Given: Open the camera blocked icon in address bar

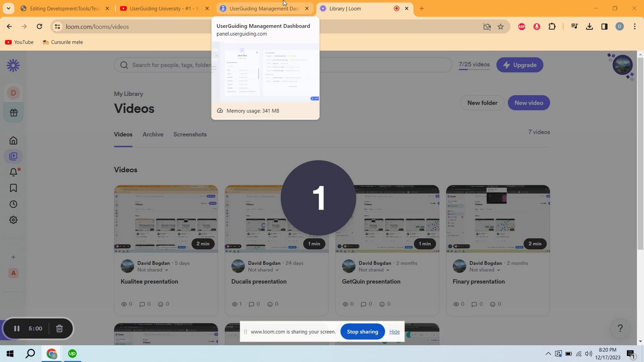Looking at the screenshot, I should (487, 27).
